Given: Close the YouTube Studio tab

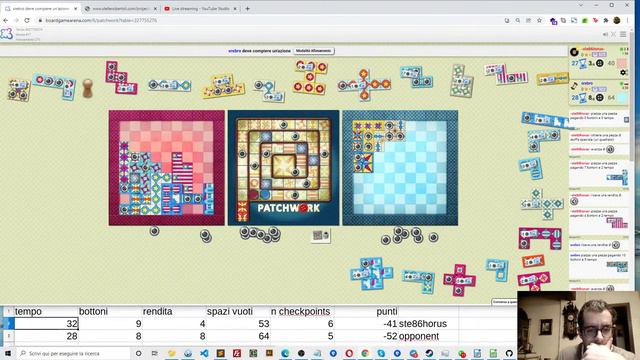Looking at the screenshot, I should tap(235, 9).
